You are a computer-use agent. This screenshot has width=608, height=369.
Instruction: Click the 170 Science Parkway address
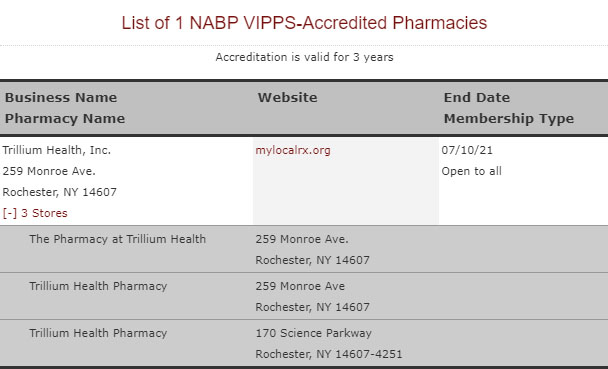313,333
